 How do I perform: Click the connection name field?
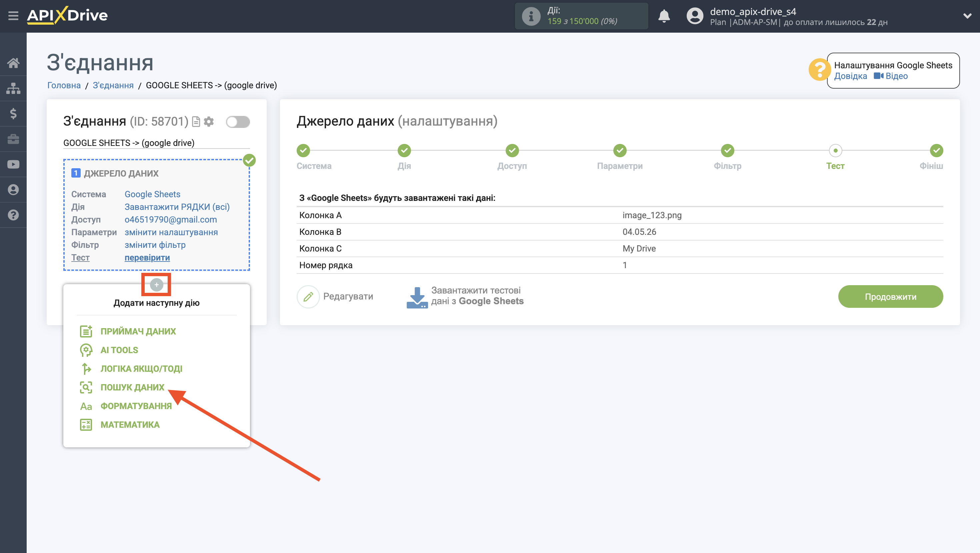pyautogui.click(x=156, y=143)
